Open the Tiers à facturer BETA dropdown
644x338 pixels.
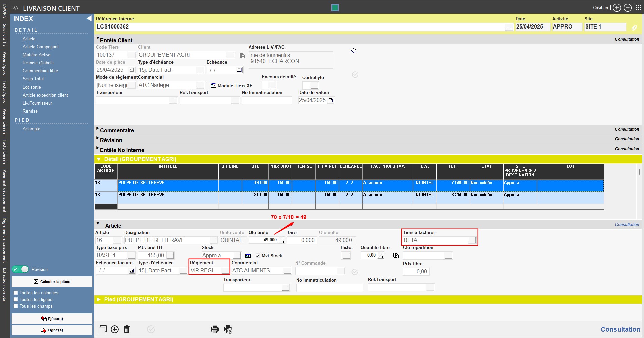tap(472, 240)
